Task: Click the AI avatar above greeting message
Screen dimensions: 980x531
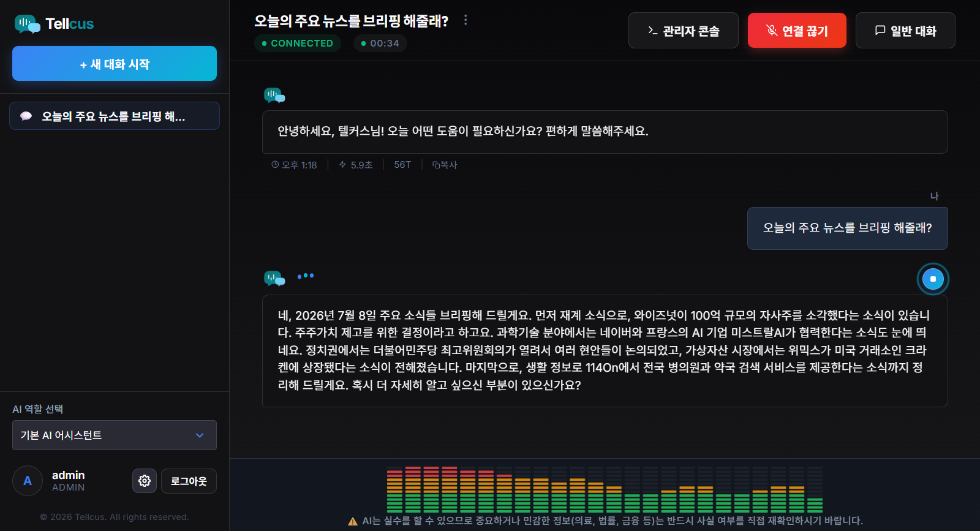Action: click(274, 95)
